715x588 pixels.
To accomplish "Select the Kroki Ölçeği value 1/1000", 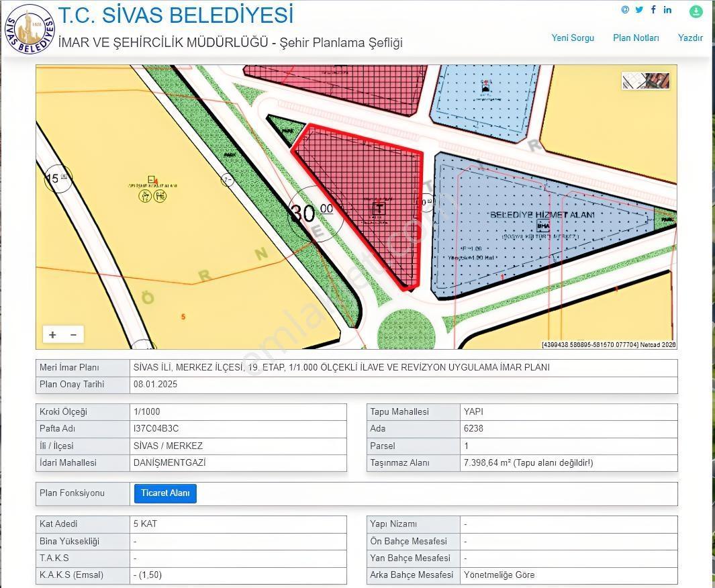I will tap(147, 411).
